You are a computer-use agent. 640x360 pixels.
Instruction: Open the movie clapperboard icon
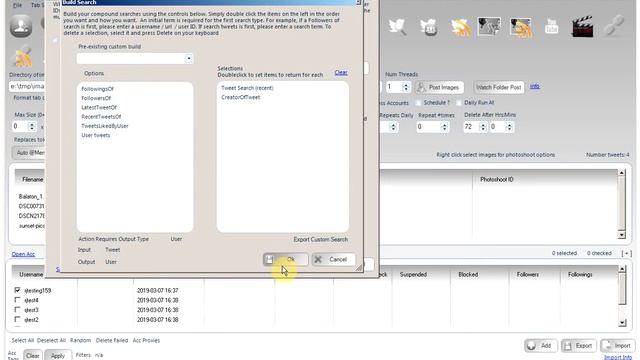(x=582, y=27)
